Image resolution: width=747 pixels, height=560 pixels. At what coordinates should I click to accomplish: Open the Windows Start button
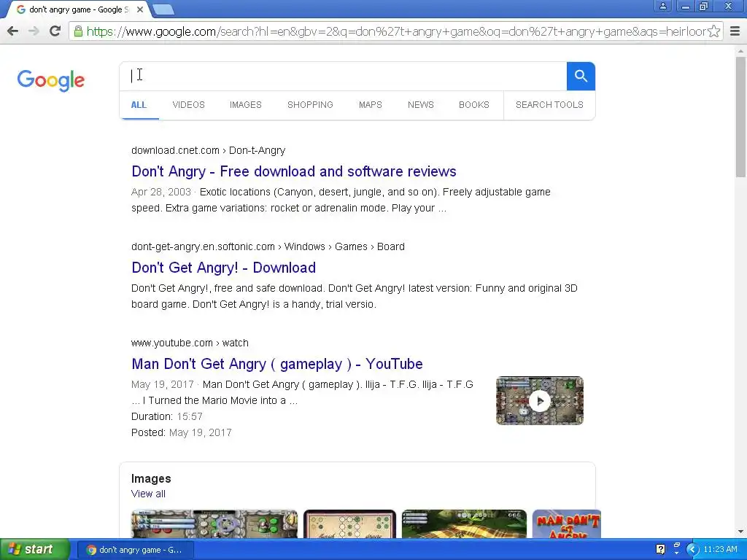34,550
